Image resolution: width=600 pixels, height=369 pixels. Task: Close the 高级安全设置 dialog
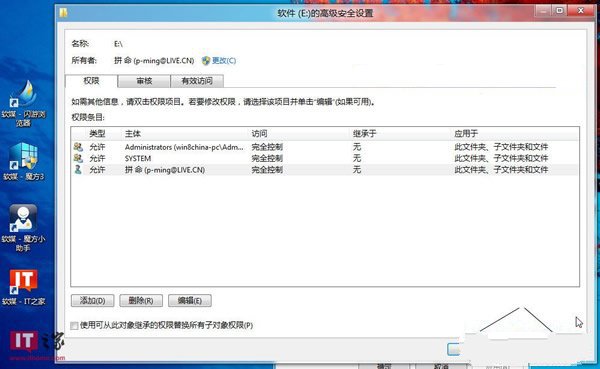click(580, 11)
